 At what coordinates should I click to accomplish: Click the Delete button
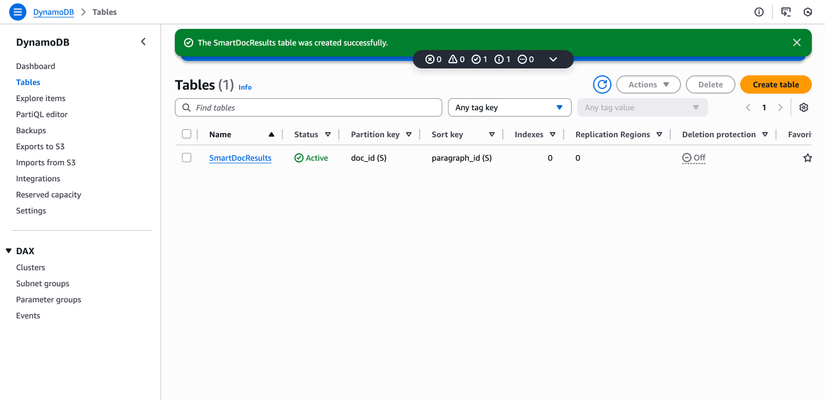coord(710,84)
